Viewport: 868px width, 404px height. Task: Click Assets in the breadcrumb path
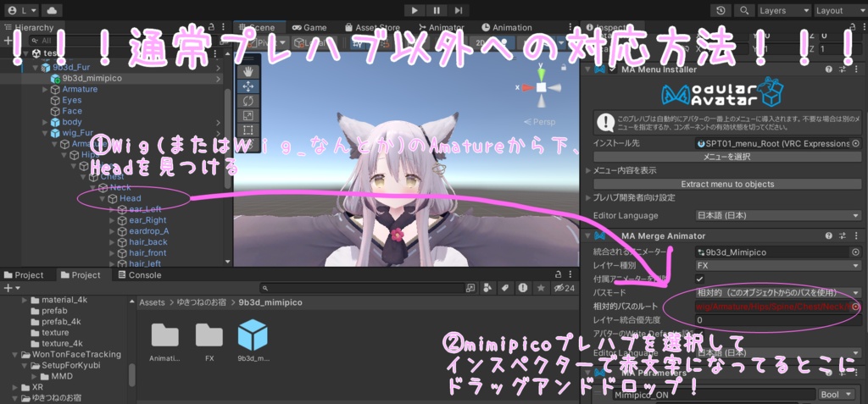pyautogui.click(x=153, y=302)
